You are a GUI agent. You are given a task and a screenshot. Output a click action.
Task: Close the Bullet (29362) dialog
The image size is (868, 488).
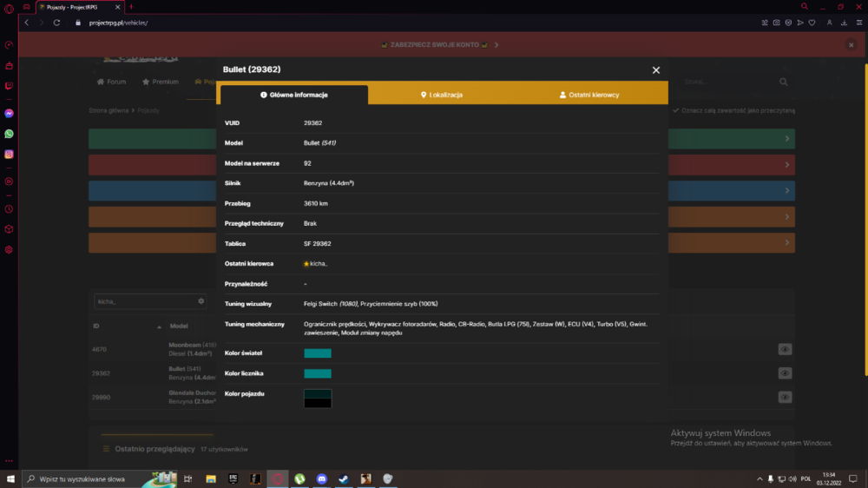656,70
